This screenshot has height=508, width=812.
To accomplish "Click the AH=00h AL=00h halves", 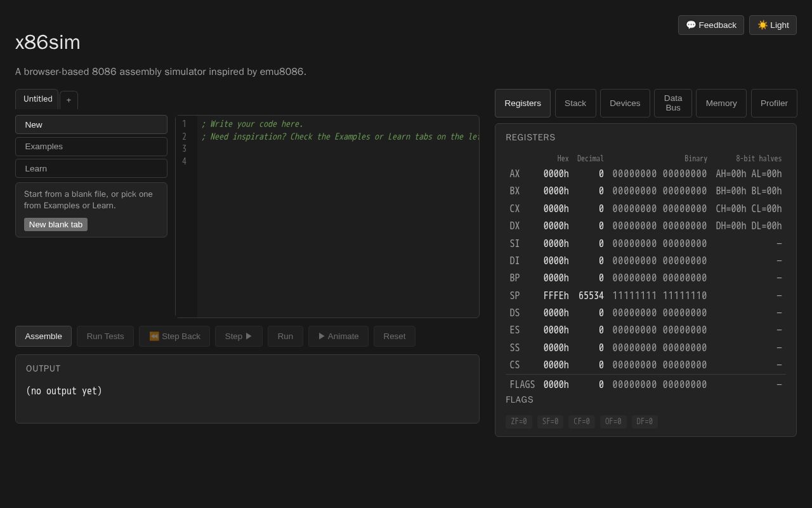I will [749, 174].
